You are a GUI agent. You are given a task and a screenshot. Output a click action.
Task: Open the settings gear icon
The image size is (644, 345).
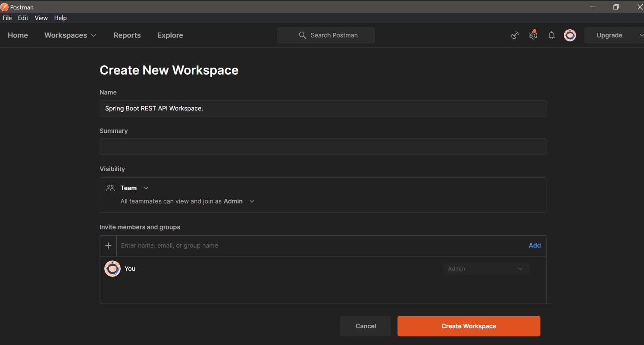click(x=533, y=35)
